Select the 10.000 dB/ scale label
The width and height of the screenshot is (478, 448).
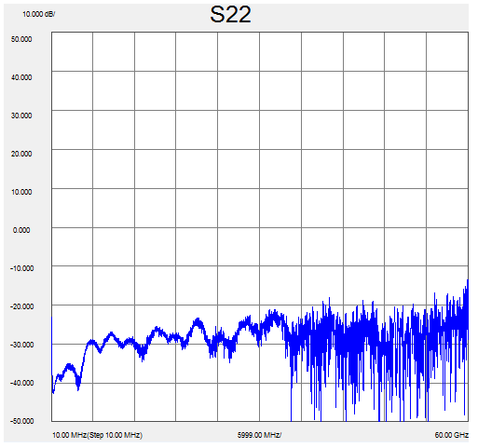click(x=38, y=14)
